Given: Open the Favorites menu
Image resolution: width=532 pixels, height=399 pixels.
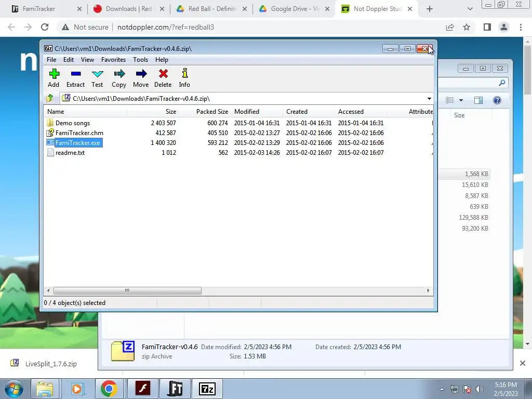Looking at the screenshot, I should point(114,60).
